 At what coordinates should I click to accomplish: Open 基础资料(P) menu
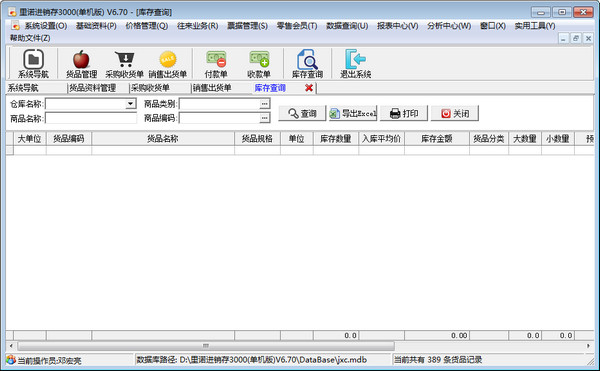pos(96,26)
